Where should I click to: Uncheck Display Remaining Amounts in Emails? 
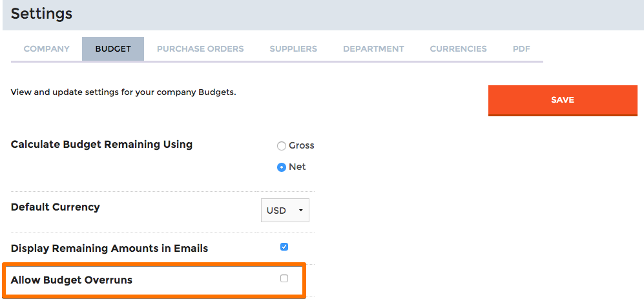pyautogui.click(x=284, y=247)
